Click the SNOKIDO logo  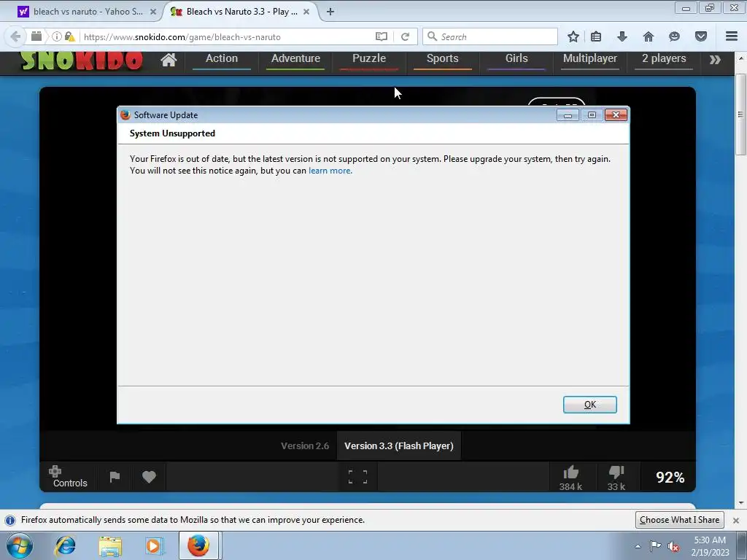81,60
